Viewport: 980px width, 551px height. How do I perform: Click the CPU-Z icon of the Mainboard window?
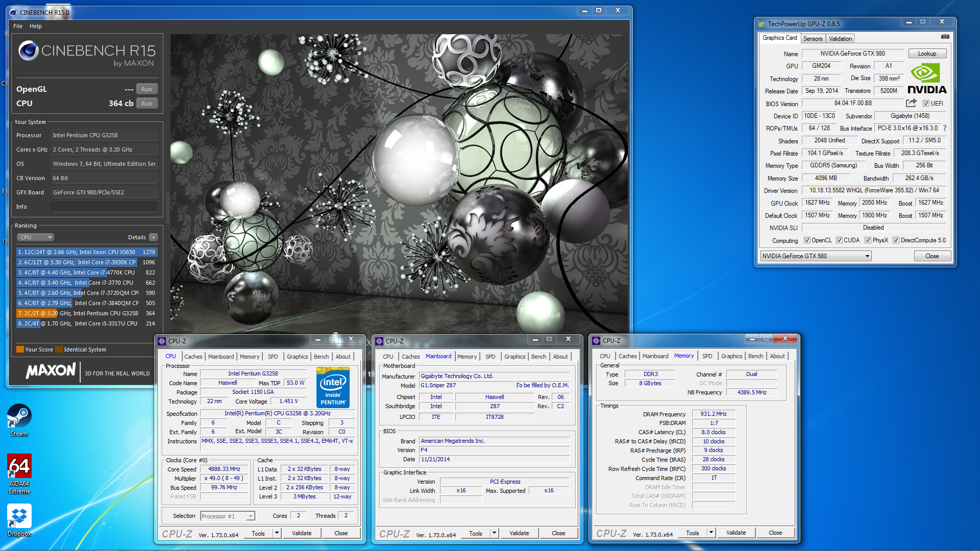tap(379, 341)
